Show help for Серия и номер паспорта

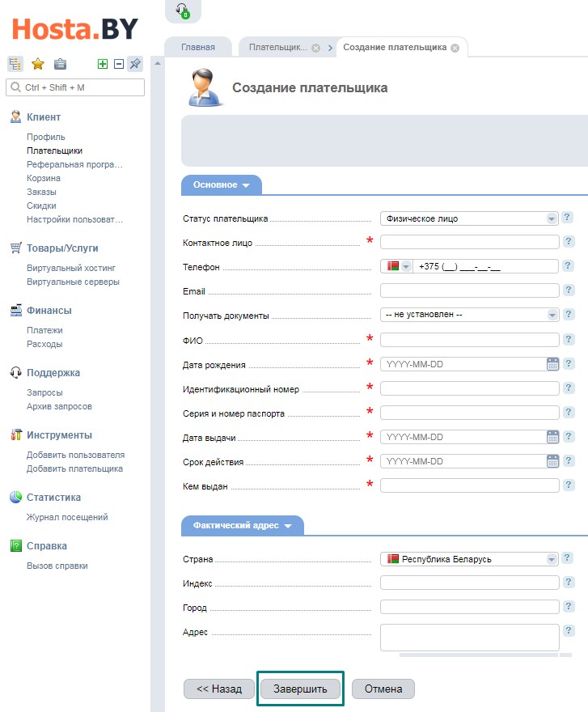coord(569,412)
